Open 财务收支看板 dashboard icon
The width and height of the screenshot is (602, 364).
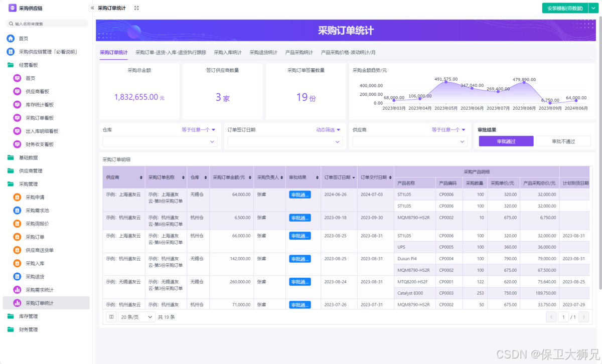pos(17,144)
